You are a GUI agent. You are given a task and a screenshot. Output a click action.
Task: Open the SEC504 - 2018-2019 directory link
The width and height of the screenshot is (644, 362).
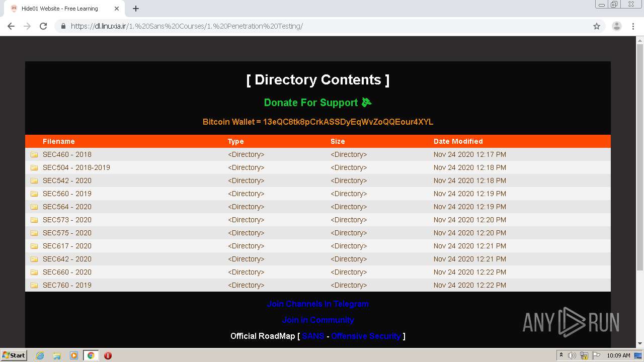coord(76,167)
